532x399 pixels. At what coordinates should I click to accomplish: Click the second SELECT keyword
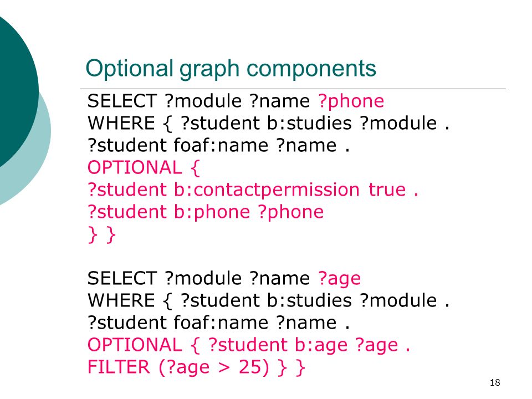122,279
